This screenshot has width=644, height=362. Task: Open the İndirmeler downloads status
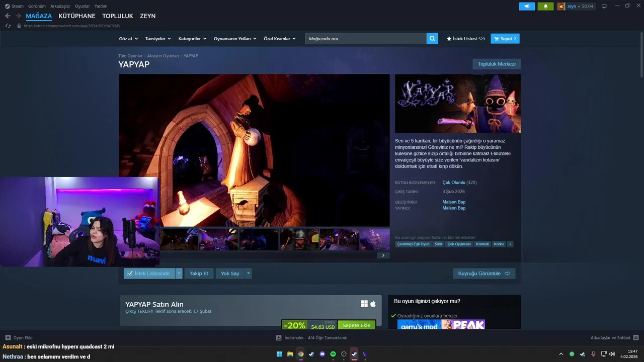click(311, 338)
